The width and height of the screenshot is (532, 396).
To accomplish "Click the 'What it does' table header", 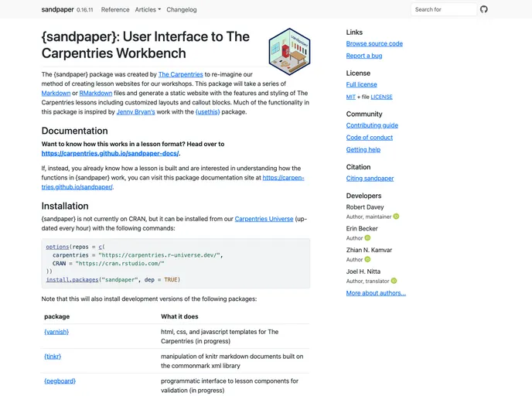I will coord(179,316).
